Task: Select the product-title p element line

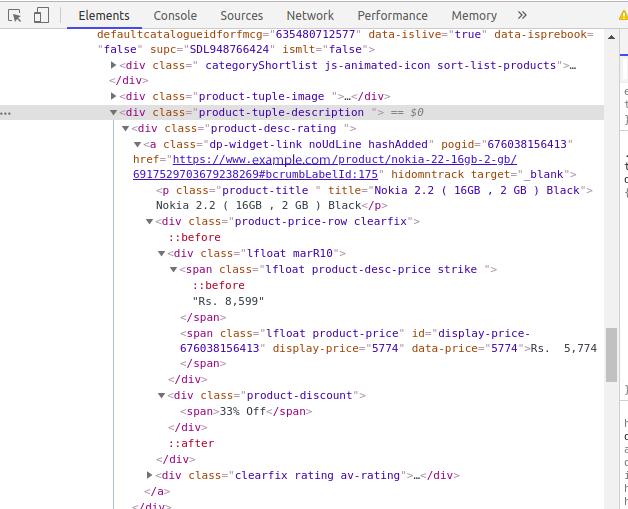Action: pos(374,190)
